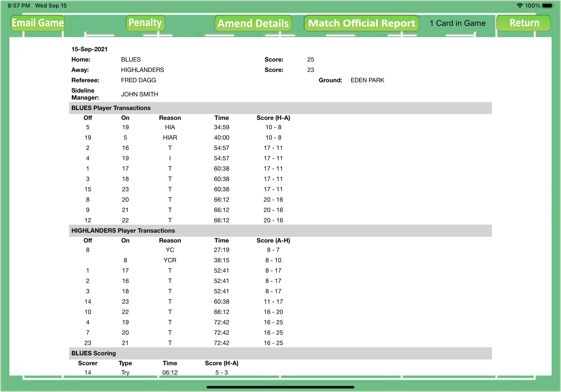Tap the '1 Card in Game' label
This screenshot has height=392, width=561.
click(458, 23)
